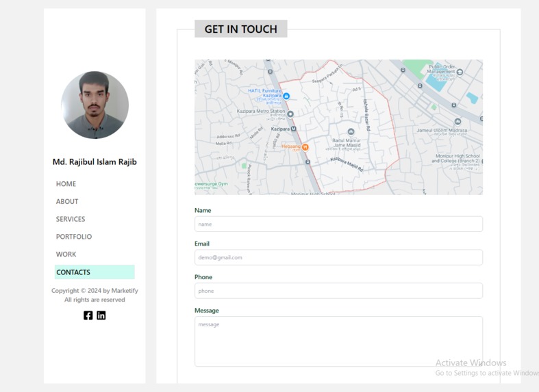Click the highlighted CONTACTS menu item
This screenshot has width=539, height=392.
(x=95, y=272)
